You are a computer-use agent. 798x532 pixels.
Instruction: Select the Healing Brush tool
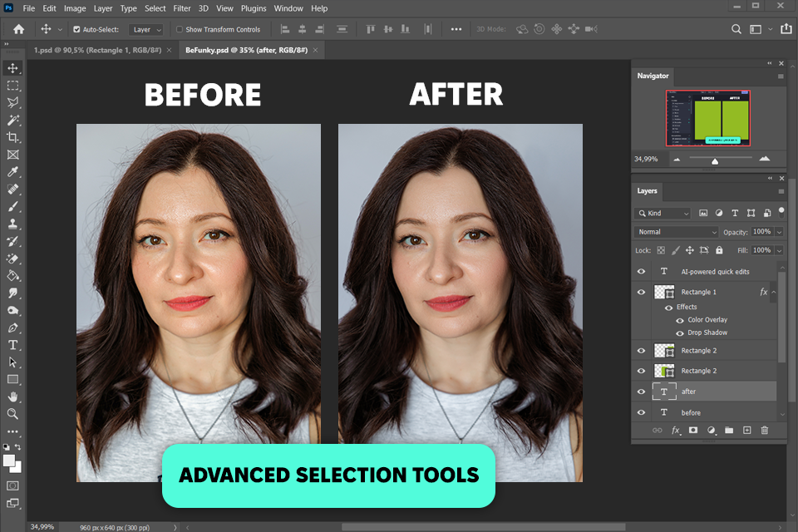point(12,190)
